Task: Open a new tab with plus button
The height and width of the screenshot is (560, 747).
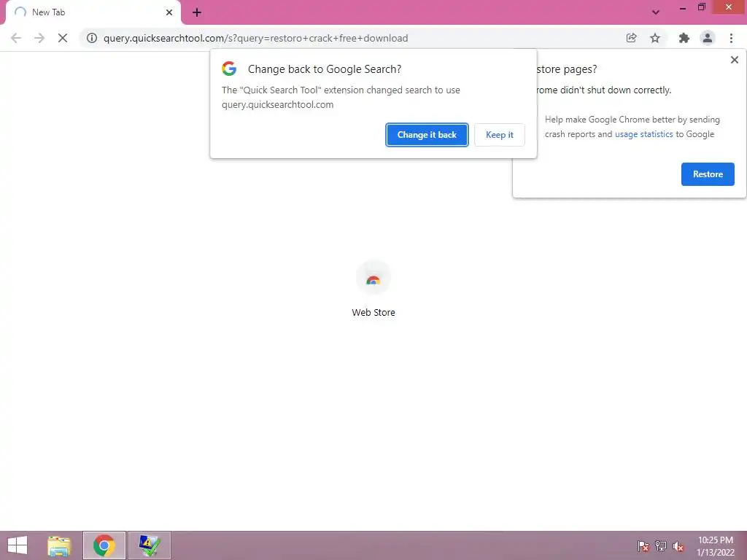Action: [x=197, y=12]
